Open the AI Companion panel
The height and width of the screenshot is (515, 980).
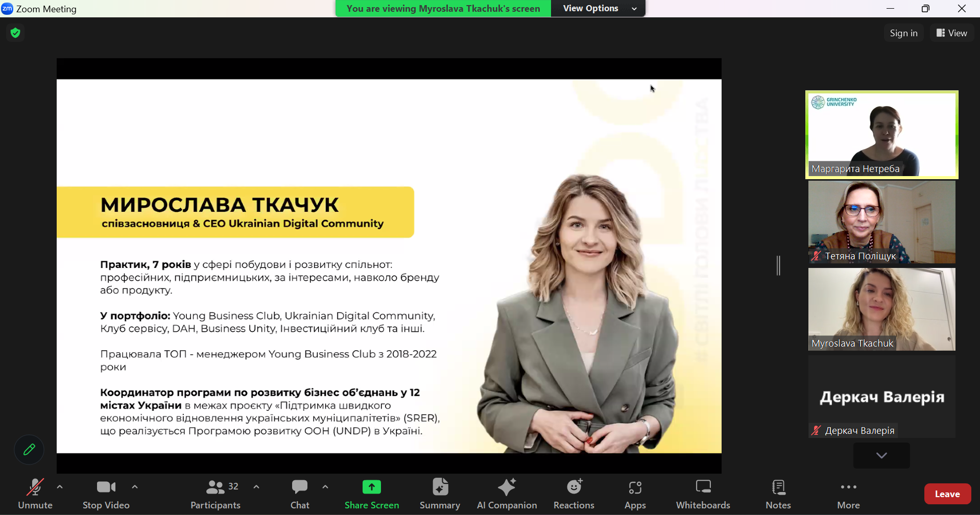click(x=507, y=494)
